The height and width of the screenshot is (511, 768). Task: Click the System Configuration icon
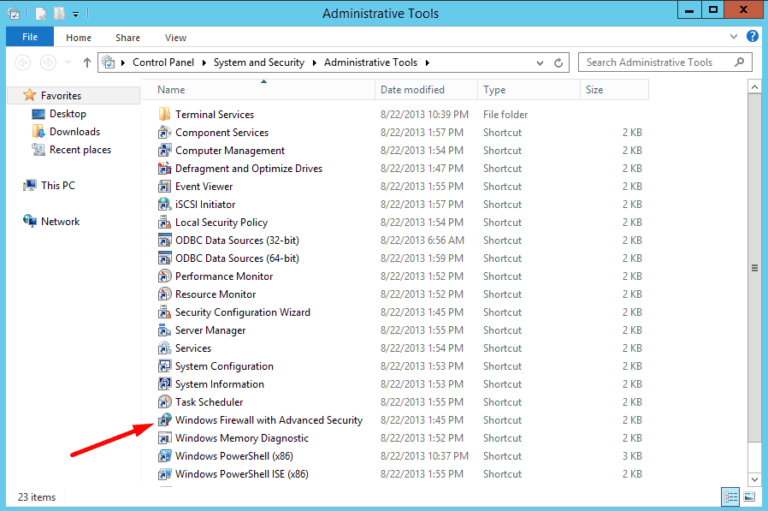pos(165,366)
